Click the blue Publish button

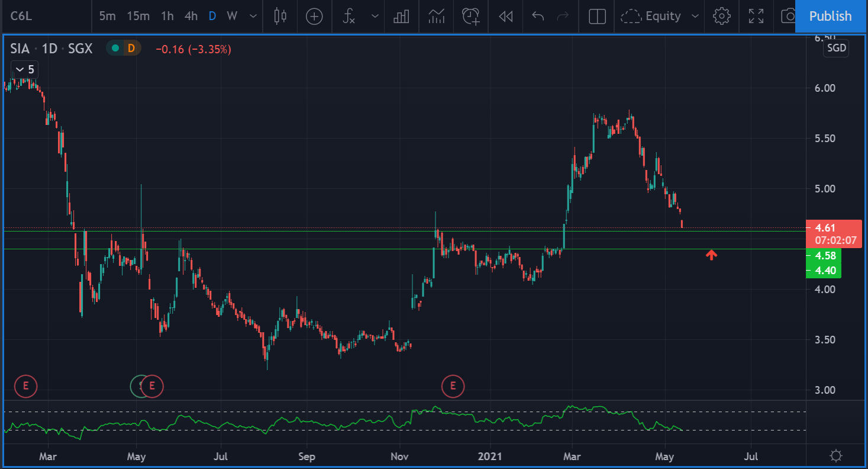point(830,16)
